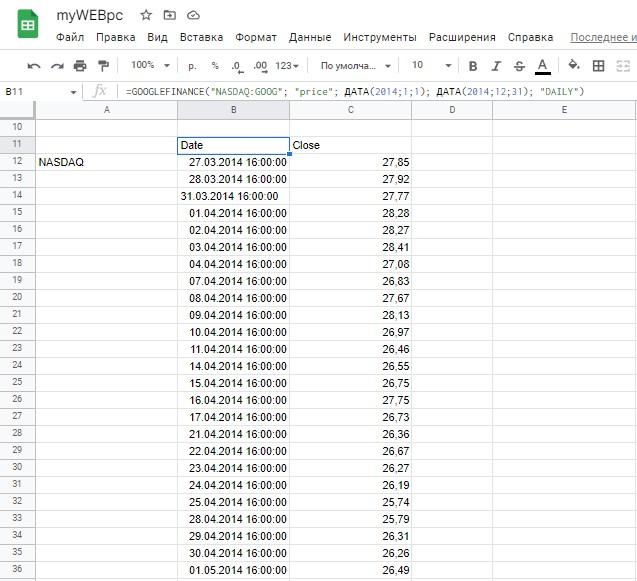637x581 pixels.
Task: Open the Инструменты menu
Action: point(380,37)
